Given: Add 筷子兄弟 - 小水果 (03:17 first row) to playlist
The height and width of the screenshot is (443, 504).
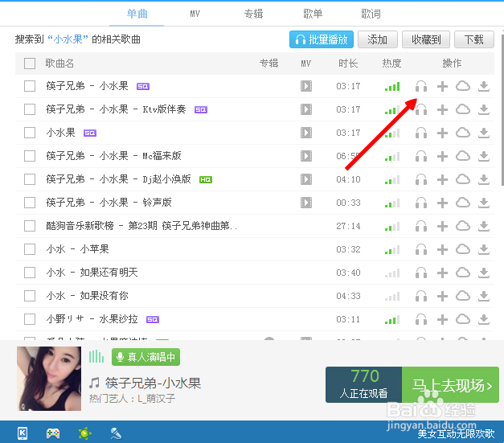Looking at the screenshot, I should pos(442,86).
